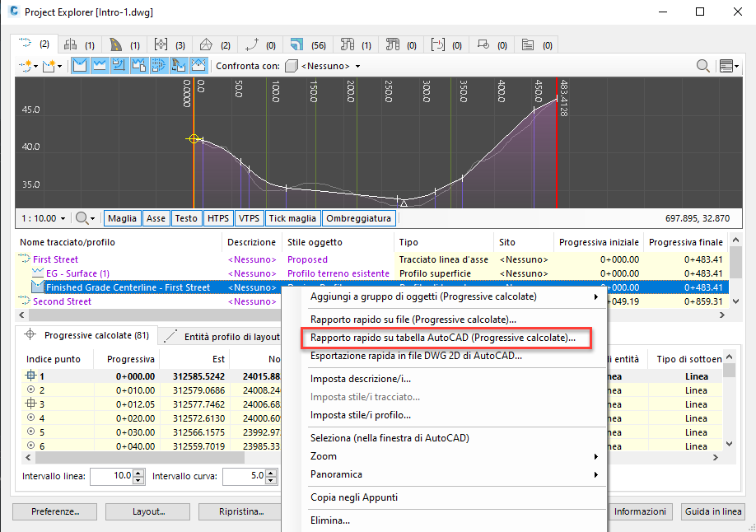Image resolution: width=756 pixels, height=532 pixels.
Task: Open the Alignments tab showing (2)
Action: [x=35, y=44]
